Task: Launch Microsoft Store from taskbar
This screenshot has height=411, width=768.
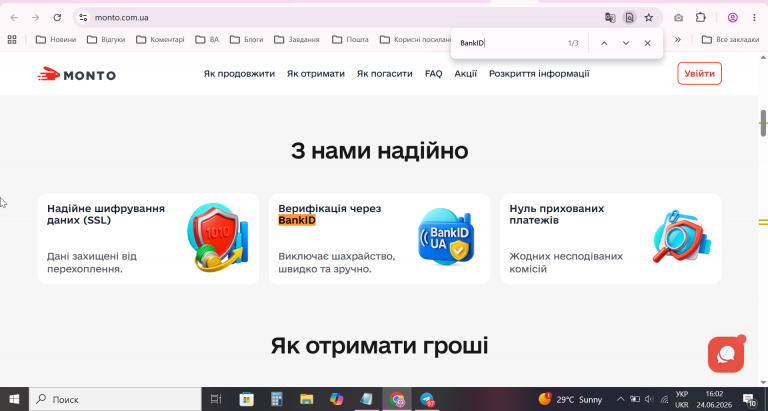Action: (x=246, y=399)
